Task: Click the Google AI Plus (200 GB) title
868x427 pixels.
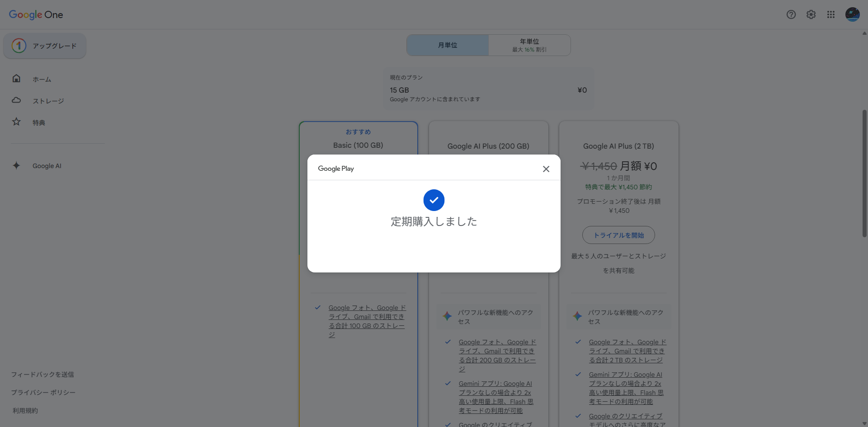Action: 488,146
